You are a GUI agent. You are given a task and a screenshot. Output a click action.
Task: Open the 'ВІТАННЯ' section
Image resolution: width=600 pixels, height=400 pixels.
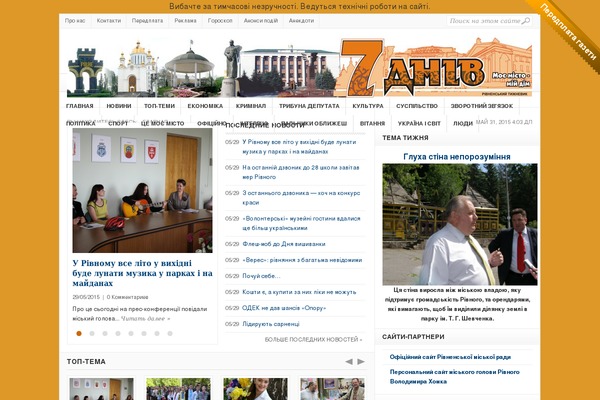click(x=372, y=124)
